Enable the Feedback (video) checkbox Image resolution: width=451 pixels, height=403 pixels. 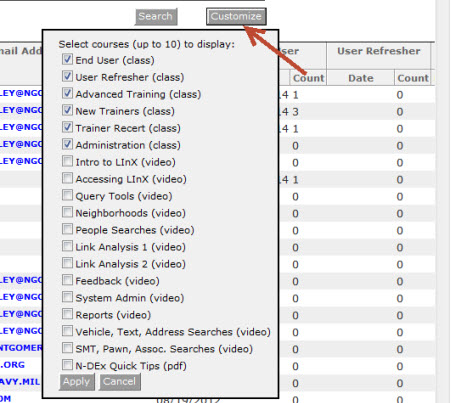tap(67, 281)
